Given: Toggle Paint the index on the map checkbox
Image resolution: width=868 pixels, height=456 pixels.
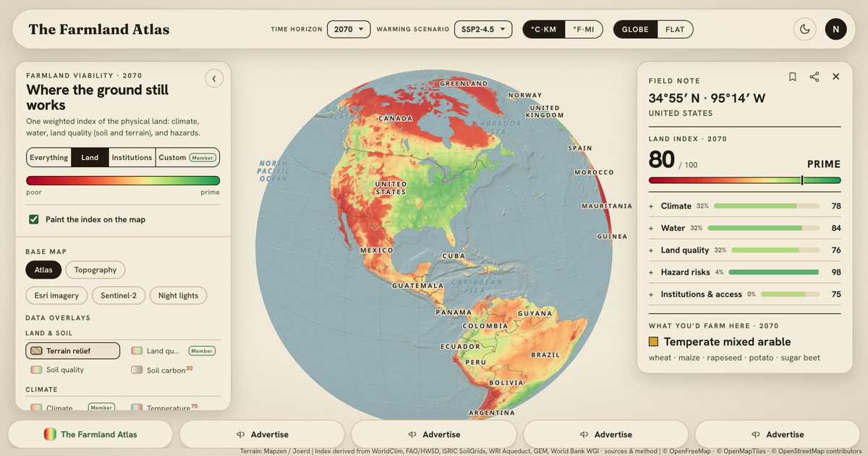Looking at the screenshot, I should (x=34, y=219).
